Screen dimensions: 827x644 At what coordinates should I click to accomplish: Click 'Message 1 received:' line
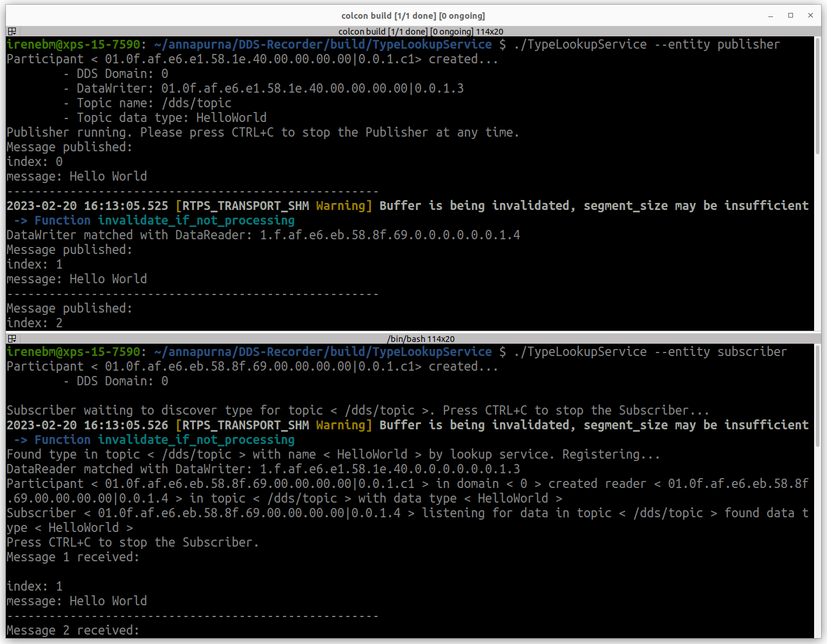point(73,557)
